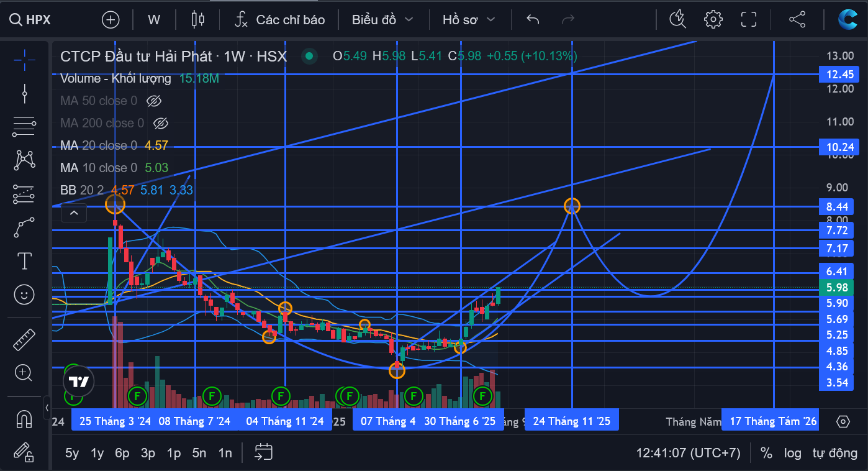868x471 pixels.
Task: Toggle magnet mode for drawings
Action: point(24,419)
